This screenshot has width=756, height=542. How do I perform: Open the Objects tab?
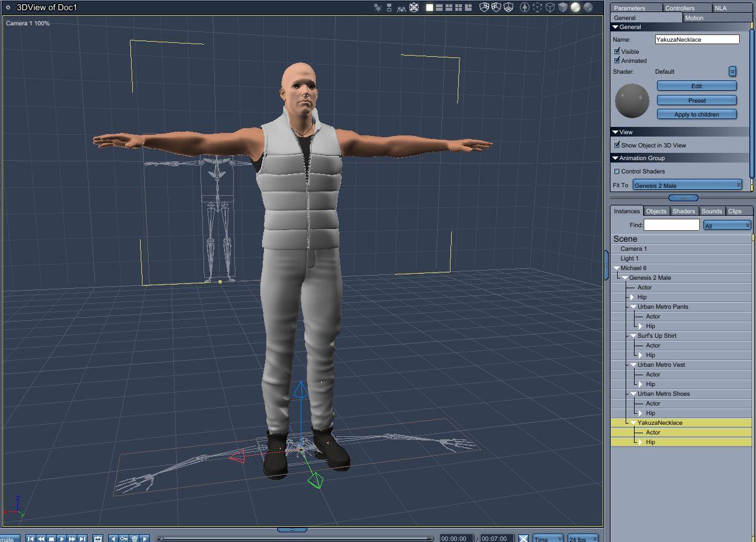click(x=656, y=211)
